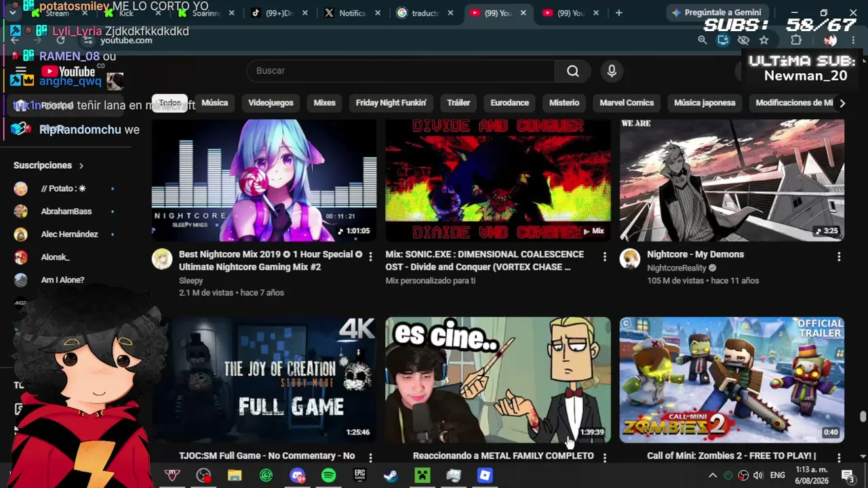
Task: Show hidden system tray icons
Action: (x=713, y=476)
